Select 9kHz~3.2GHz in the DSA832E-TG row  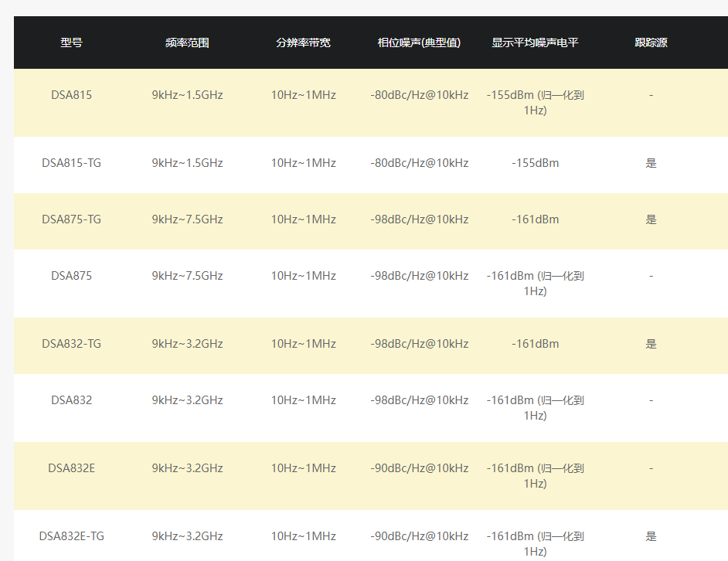(187, 536)
